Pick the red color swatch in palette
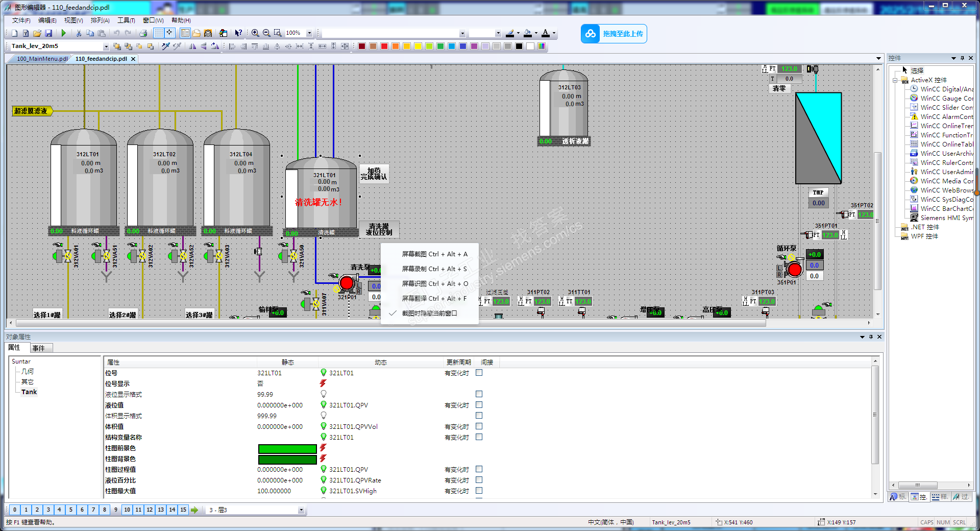This screenshot has width=980, height=531. pos(384,46)
